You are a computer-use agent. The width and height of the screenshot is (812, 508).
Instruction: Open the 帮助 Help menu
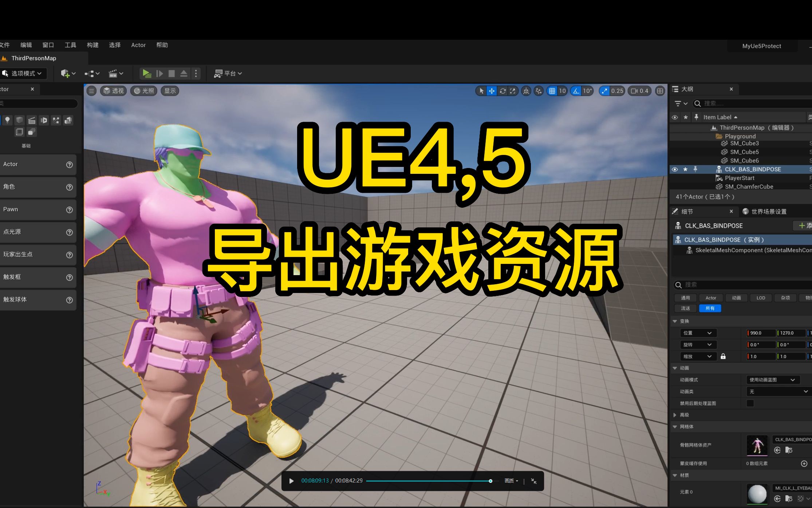(x=162, y=44)
